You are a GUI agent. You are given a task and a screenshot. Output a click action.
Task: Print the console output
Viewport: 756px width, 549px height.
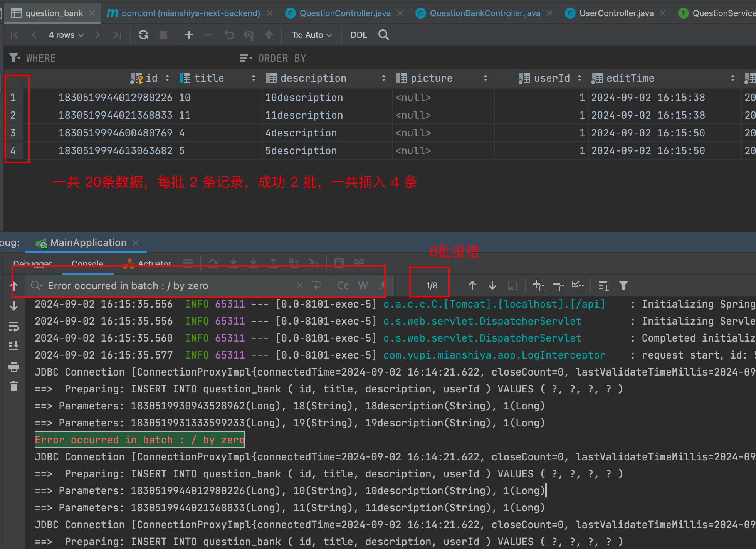pyautogui.click(x=14, y=367)
